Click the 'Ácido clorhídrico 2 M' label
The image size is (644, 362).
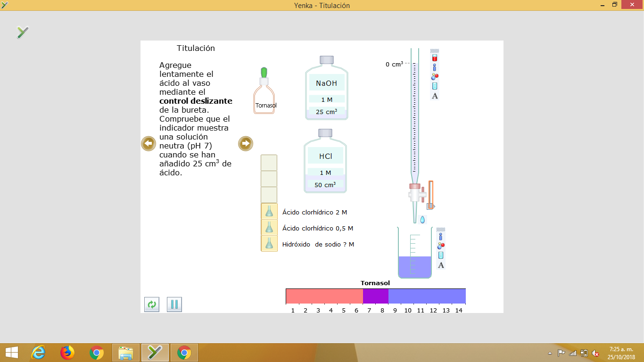pos(315,213)
